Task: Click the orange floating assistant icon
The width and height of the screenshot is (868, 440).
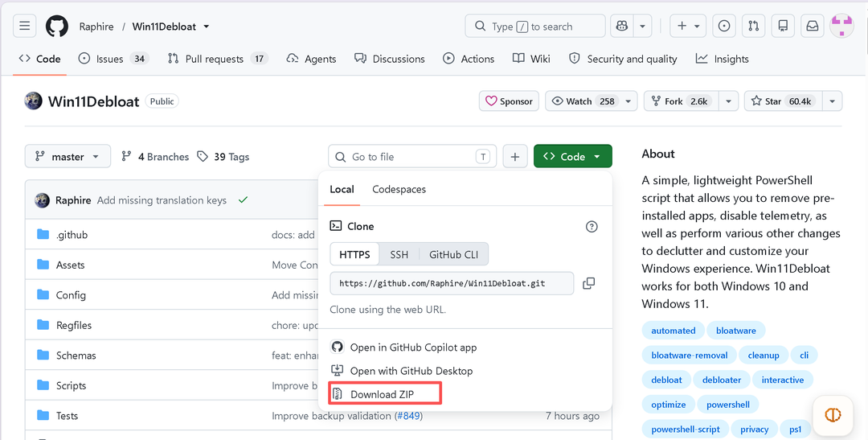Action: (x=833, y=415)
